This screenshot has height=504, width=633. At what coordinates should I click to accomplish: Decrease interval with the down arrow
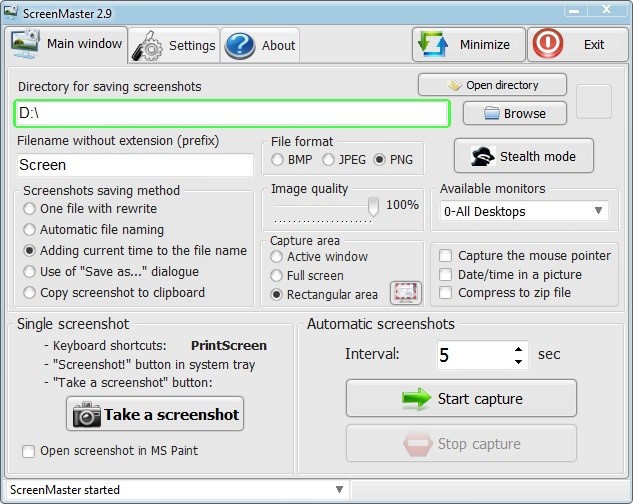click(519, 361)
